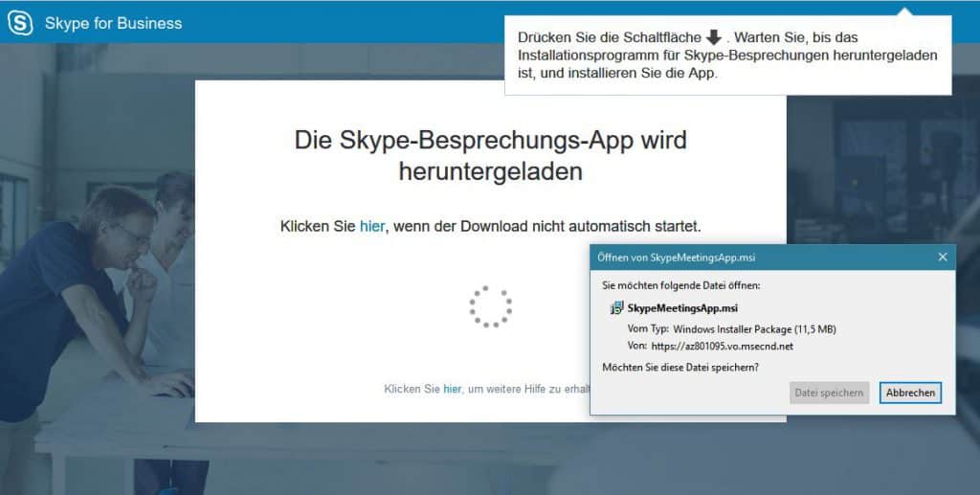Image resolution: width=980 pixels, height=495 pixels.
Task: Select the 'SkypeMeetingsApp.msi' file name text
Action: pyautogui.click(x=682, y=308)
